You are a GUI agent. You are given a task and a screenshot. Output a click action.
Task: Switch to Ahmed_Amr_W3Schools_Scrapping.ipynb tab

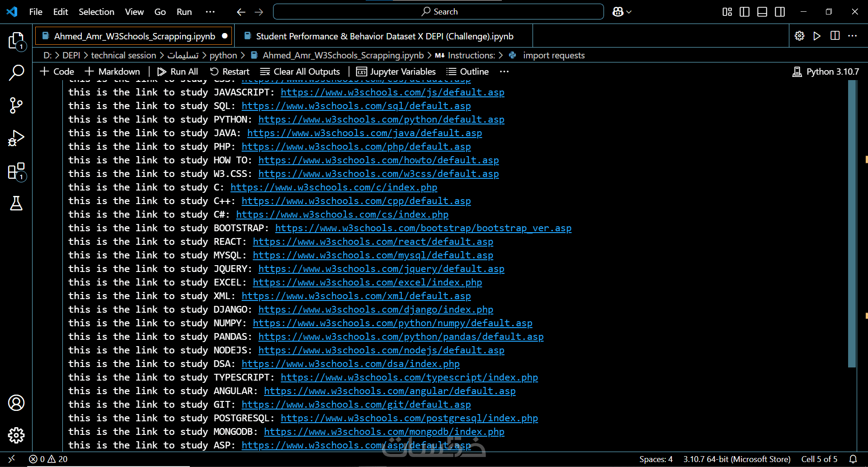click(135, 36)
